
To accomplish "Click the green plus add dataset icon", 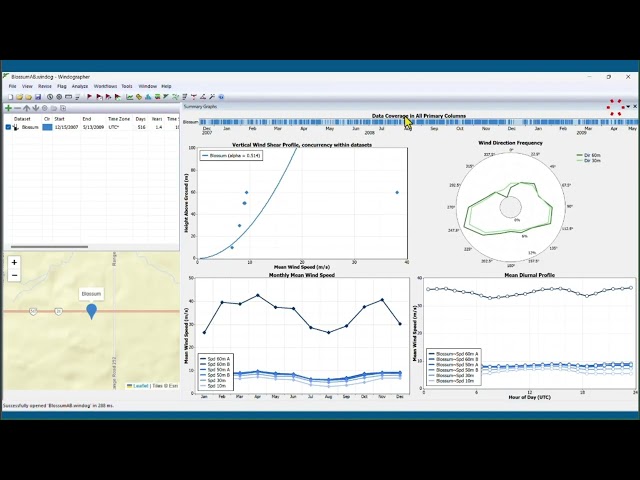I will coord(8,108).
